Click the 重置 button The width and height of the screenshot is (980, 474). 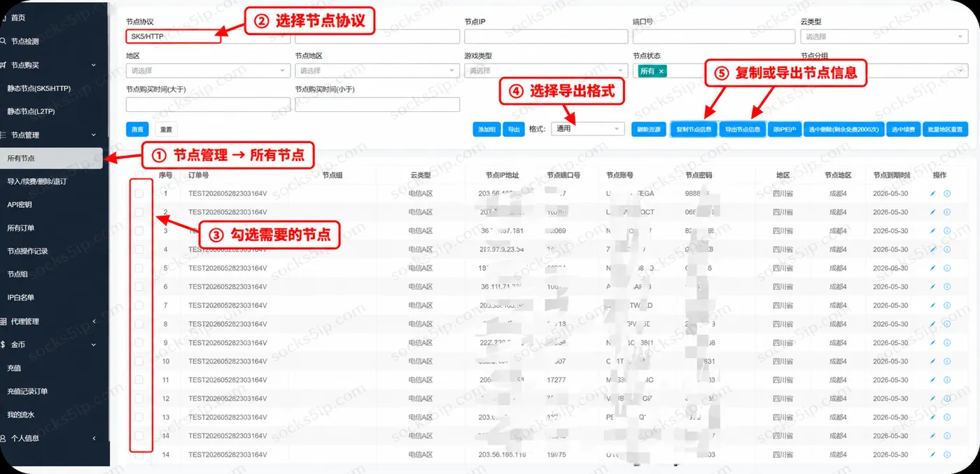pyautogui.click(x=166, y=130)
